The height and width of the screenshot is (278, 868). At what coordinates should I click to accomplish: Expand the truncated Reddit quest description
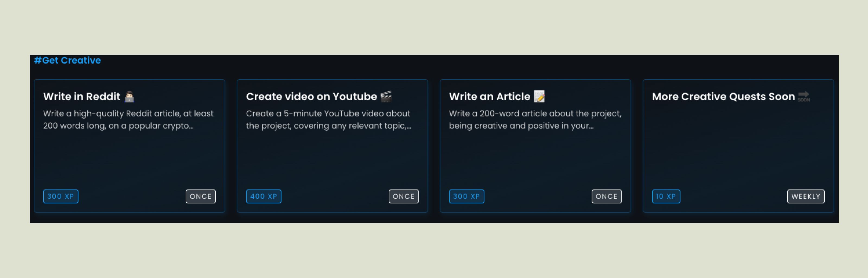point(128,119)
